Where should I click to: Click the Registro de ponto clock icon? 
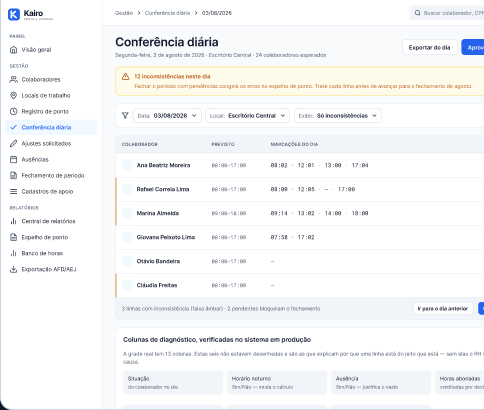click(x=13, y=111)
